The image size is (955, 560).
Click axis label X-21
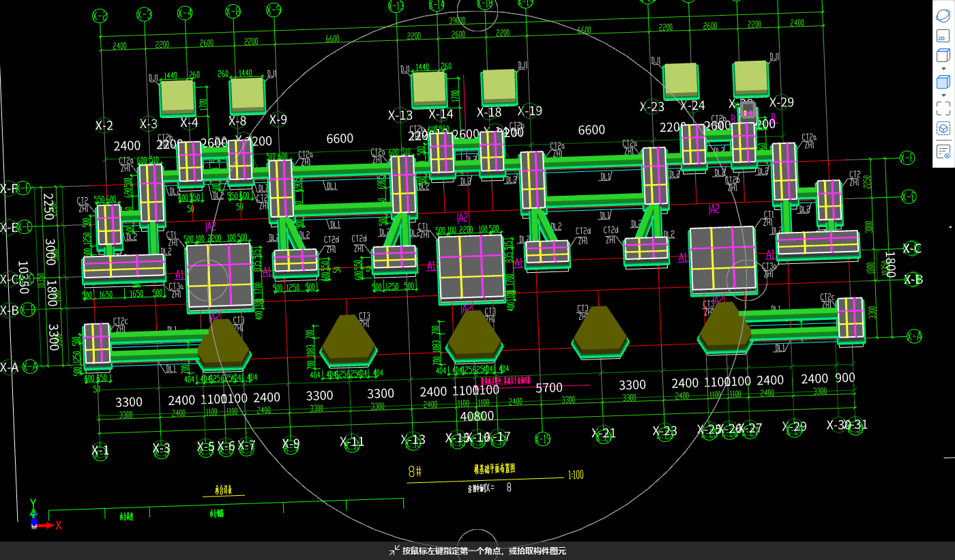pos(603,433)
